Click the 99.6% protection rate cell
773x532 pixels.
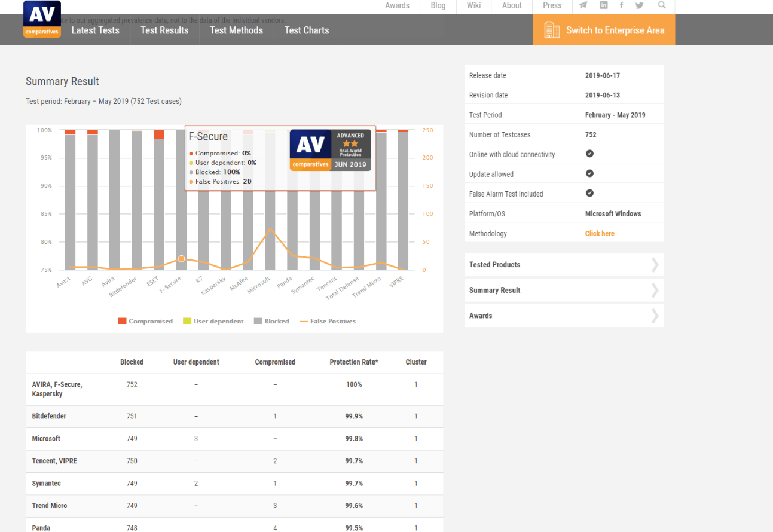(354, 506)
